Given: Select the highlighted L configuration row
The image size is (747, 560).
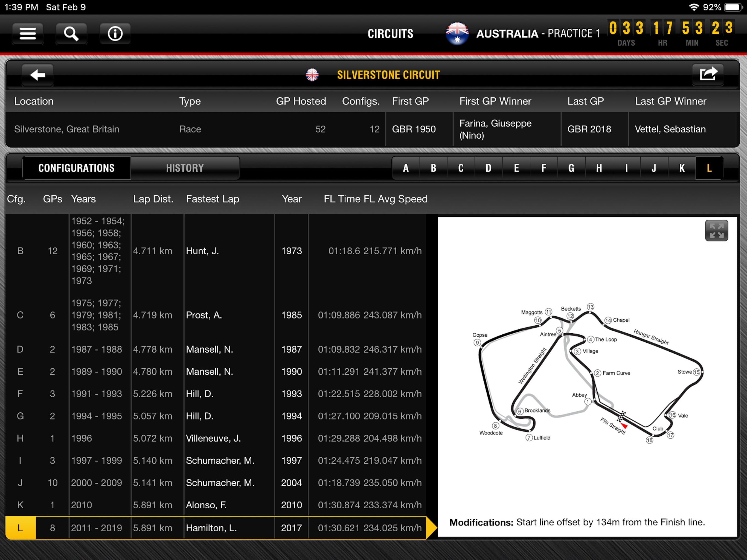Looking at the screenshot, I should tap(216, 527).
